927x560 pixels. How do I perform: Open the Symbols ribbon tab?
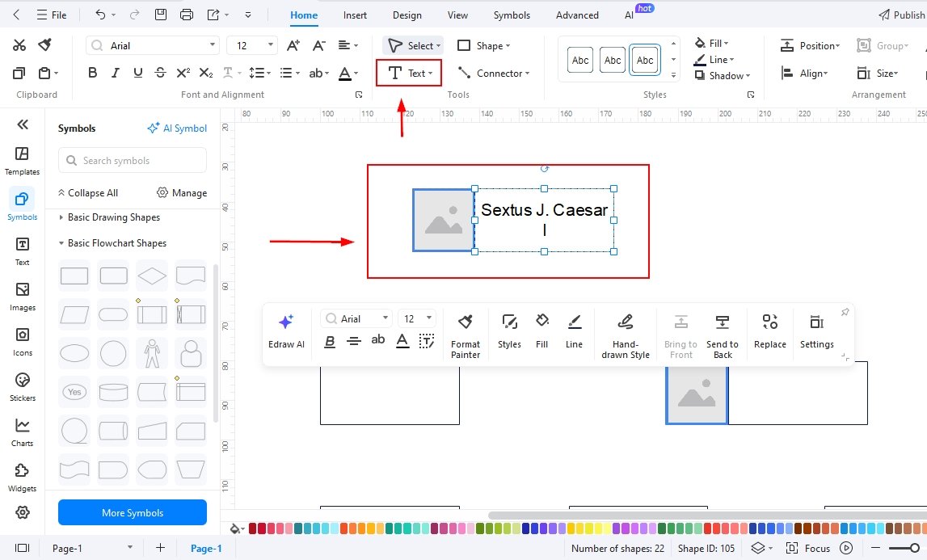[512, 15]
